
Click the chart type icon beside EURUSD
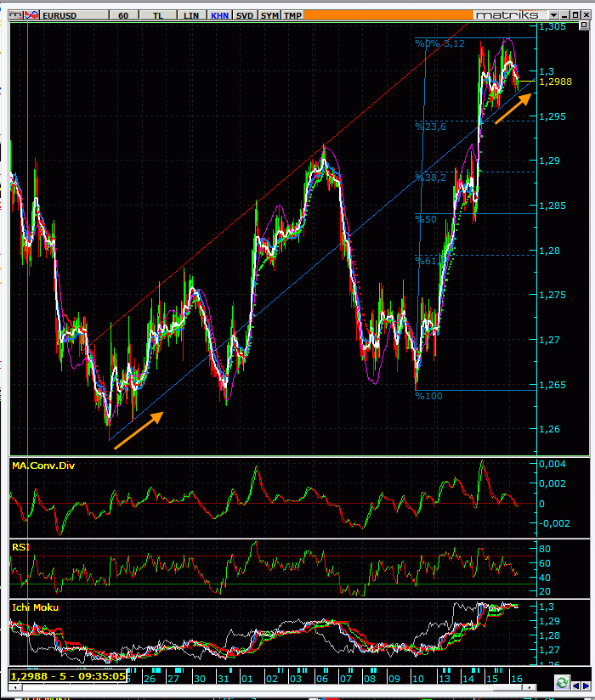[x=31, y=15]
